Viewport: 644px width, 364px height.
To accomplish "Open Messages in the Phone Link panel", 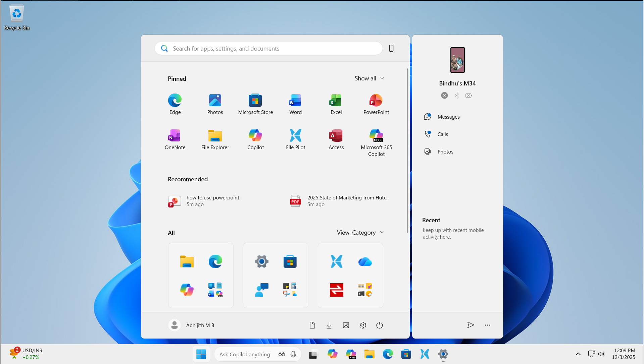I will 448,117.
